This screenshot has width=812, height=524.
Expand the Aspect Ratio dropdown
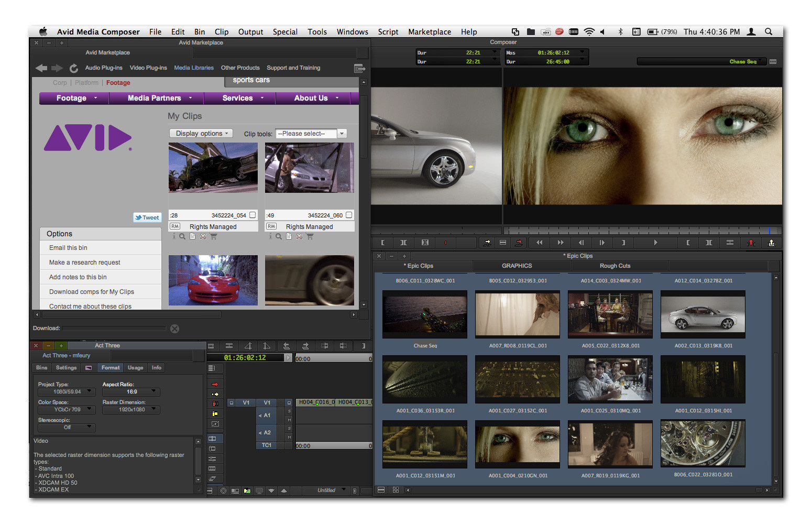(131, 392)
